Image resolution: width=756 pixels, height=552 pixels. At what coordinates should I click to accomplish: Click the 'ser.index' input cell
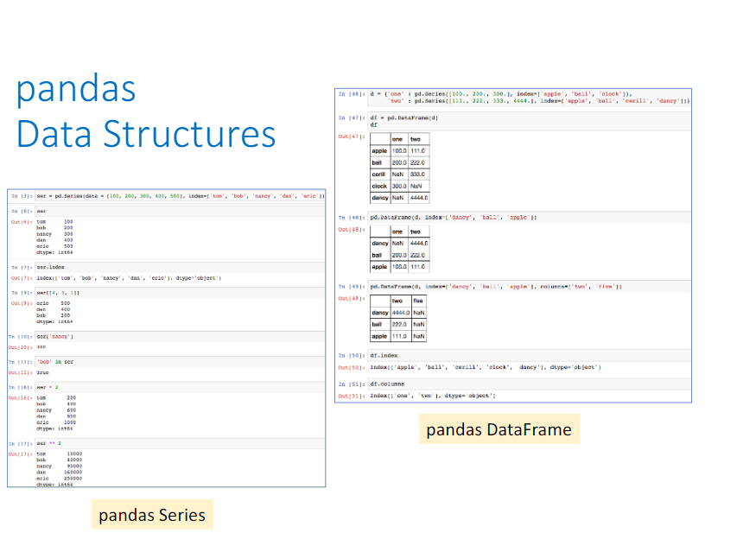[181, 267]
